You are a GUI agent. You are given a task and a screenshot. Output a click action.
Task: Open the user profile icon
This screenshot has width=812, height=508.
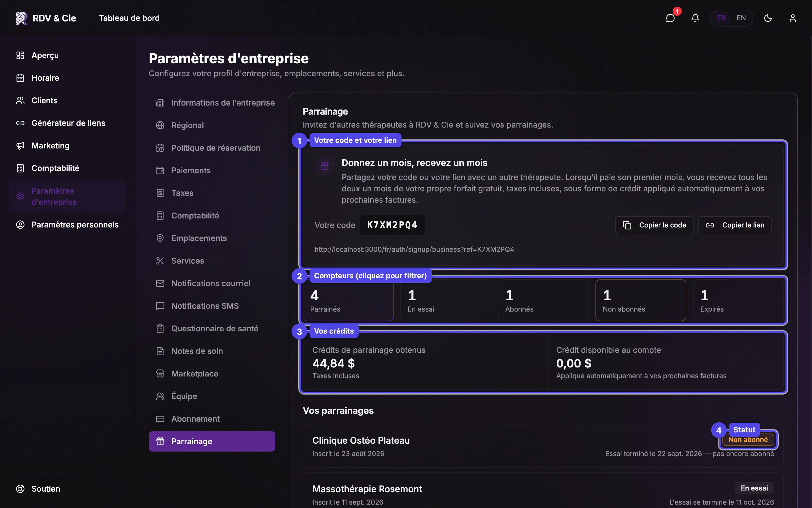pyautogui.click(x=793, y=18)
